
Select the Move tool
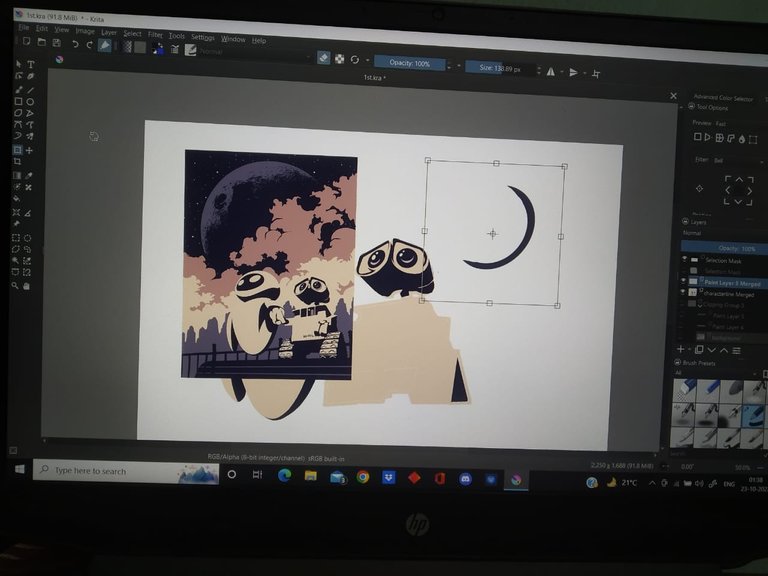[29, 150]
